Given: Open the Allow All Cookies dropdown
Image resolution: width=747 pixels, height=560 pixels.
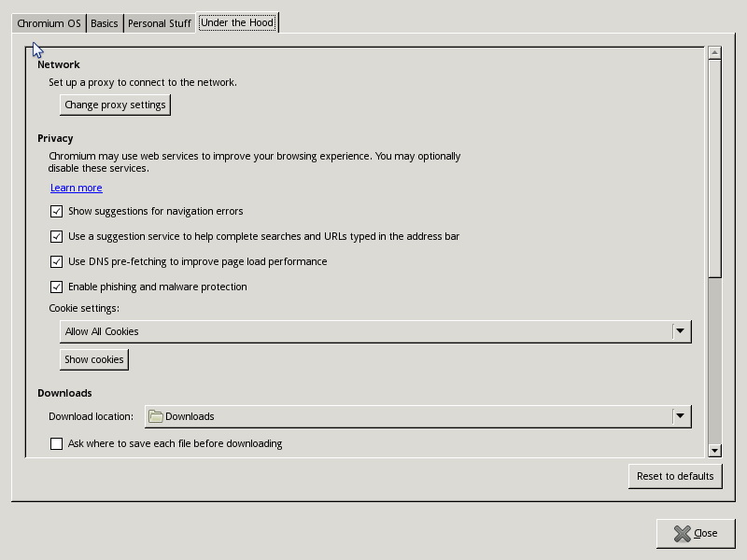Looking at the screenshot, I should point(681,331).
